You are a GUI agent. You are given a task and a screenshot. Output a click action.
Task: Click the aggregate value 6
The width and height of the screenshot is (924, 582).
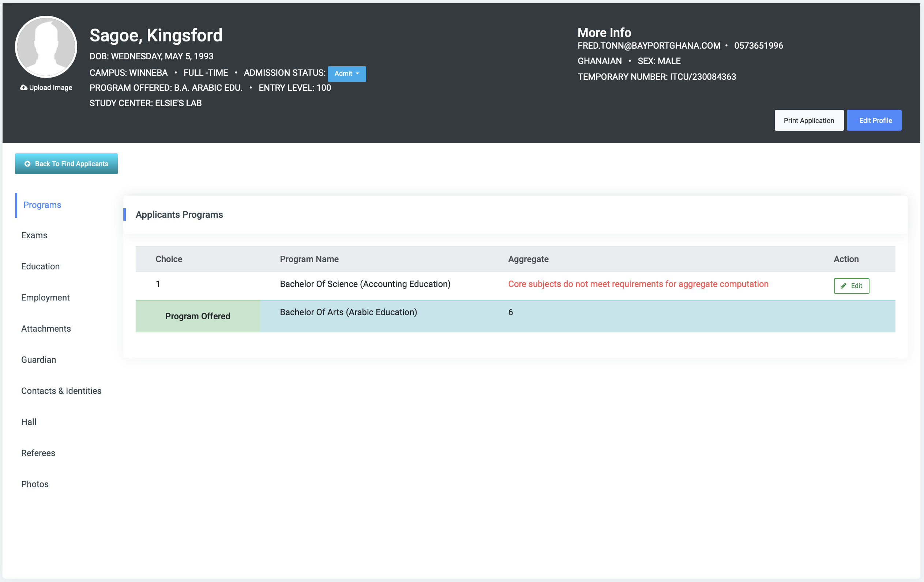click(x=510, y=312)
